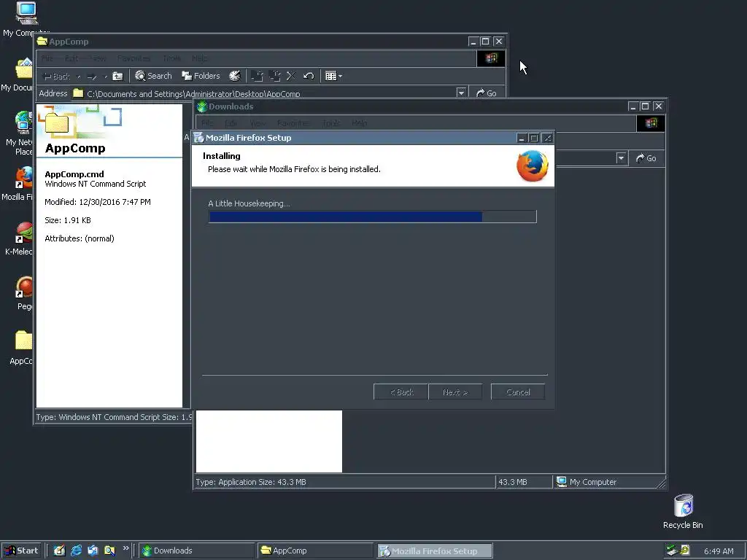The image size is (747, 560).
Task: Click Delete X icon in AppComp toolbar
Action: 291,76
